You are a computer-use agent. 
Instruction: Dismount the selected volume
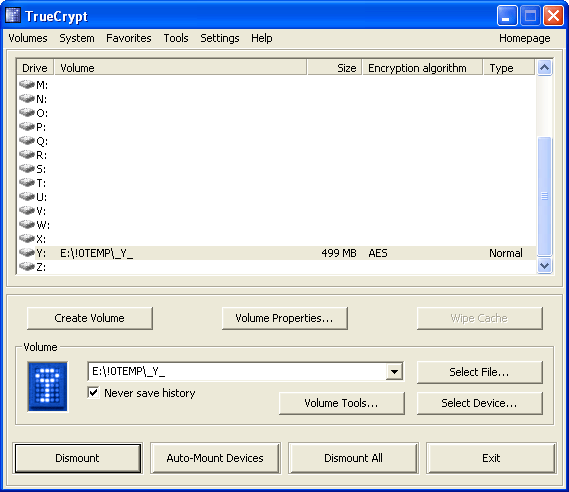coord(77,458)
